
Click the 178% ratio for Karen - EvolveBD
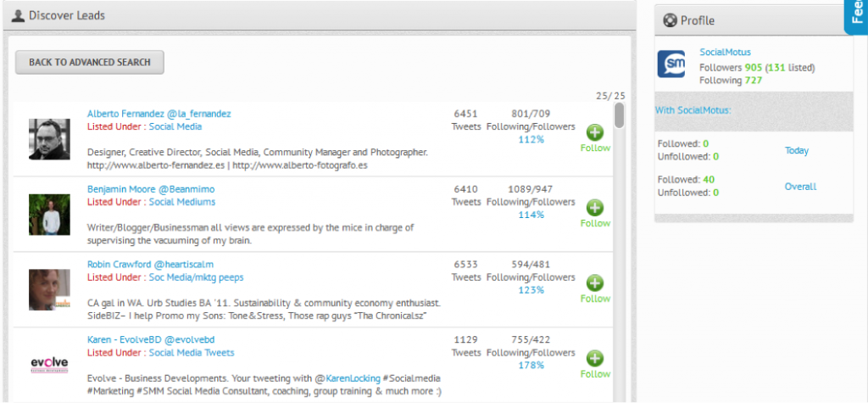pyautogui.click(x=531, y=366)
